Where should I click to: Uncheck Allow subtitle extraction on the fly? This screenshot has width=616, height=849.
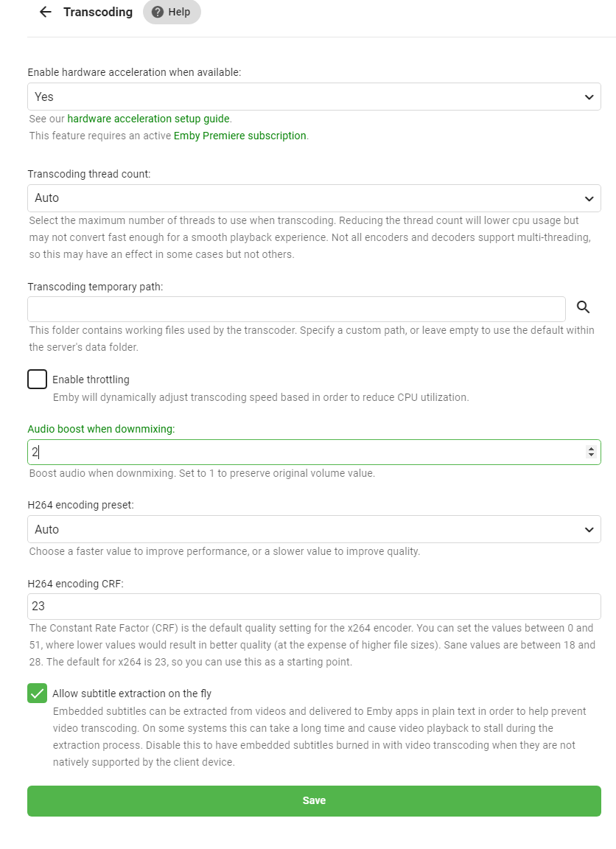point(37,693)
